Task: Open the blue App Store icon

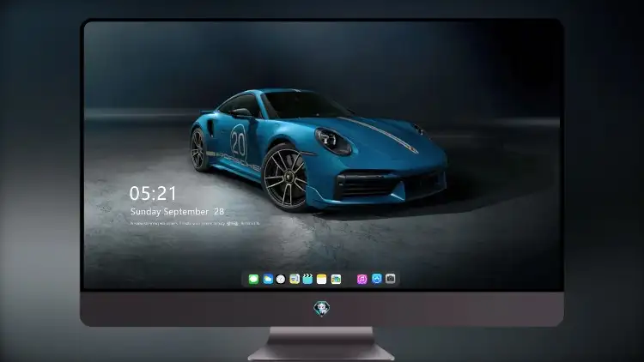Action: (x=377, y=279)
